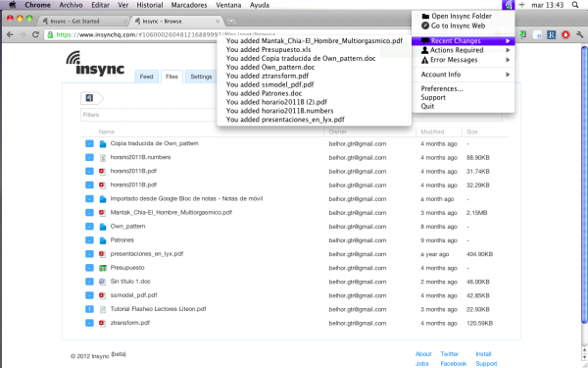
Task: Click the document icon of Tutorial Flasheo Lectores Liteon.pdf
Action: tap(102, 309)
